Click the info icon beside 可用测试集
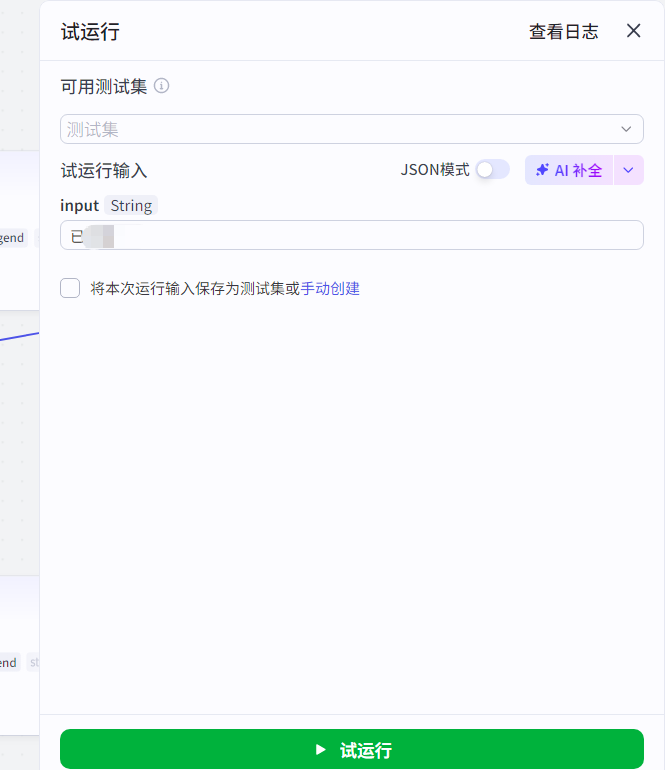665x770 pixels. 162,86
